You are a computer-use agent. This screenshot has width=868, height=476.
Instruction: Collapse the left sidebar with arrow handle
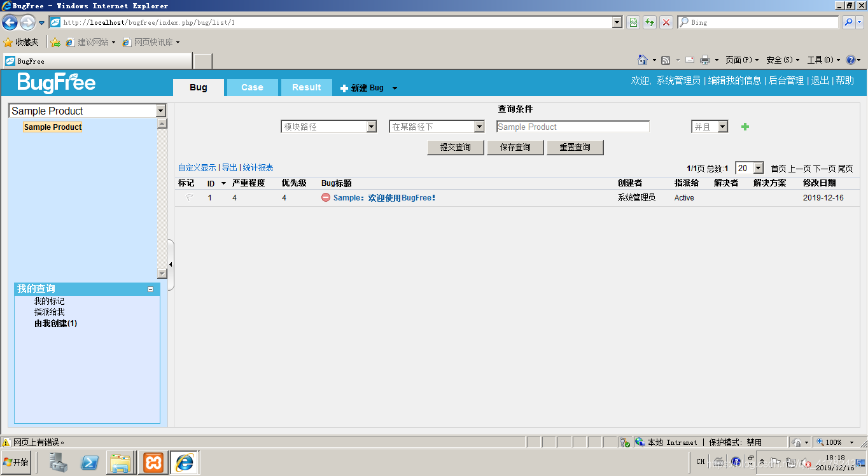tap(171, 264)
